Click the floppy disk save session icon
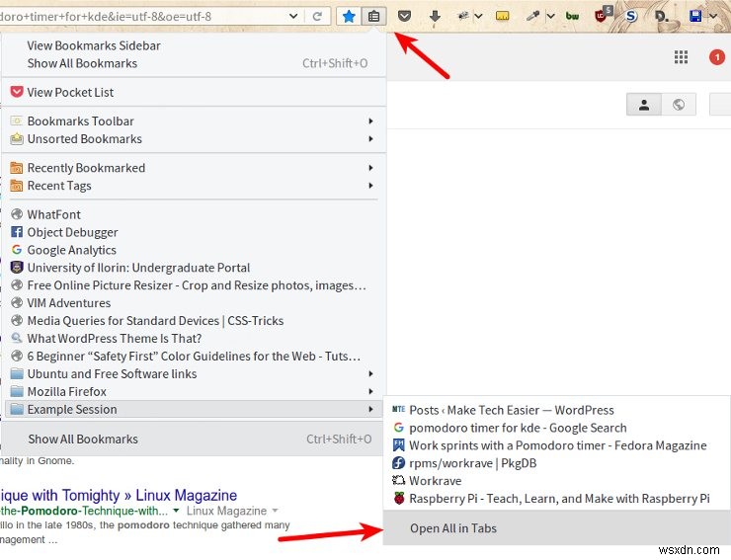Viewport: 731px width, 560px height. pyautogui.click(x=695, y=17)
